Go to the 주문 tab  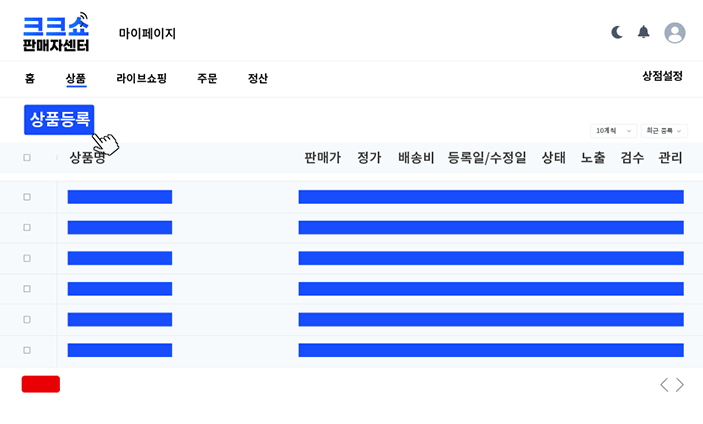point(207,78)
